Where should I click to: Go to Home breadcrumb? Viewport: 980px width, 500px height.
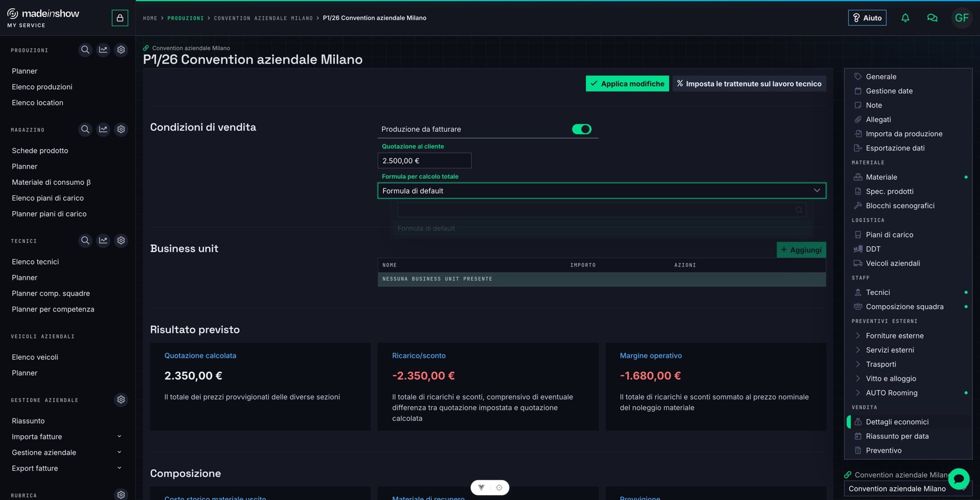[x=150, y=18]
